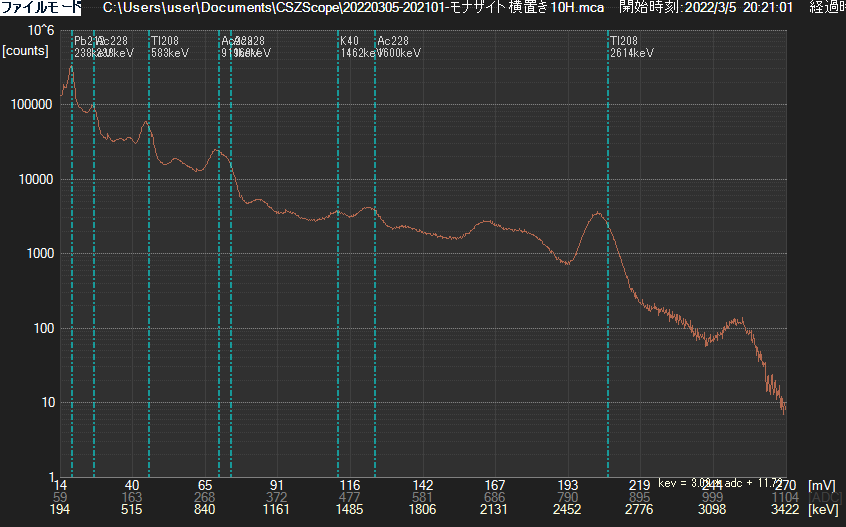Image resolution: width=846 pixels, height=527 pixels.
Task: Click the [keV] x-axis unit label
Action: (822, 510)
